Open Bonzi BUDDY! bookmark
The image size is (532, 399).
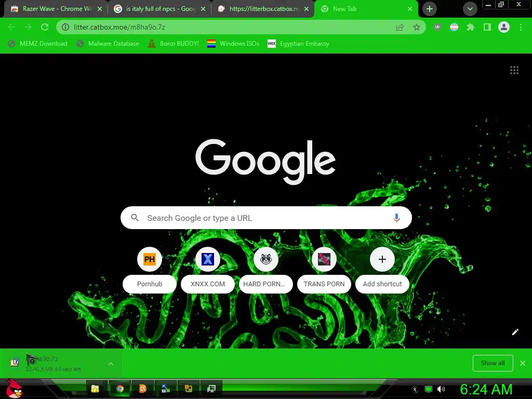pos(174,44)
